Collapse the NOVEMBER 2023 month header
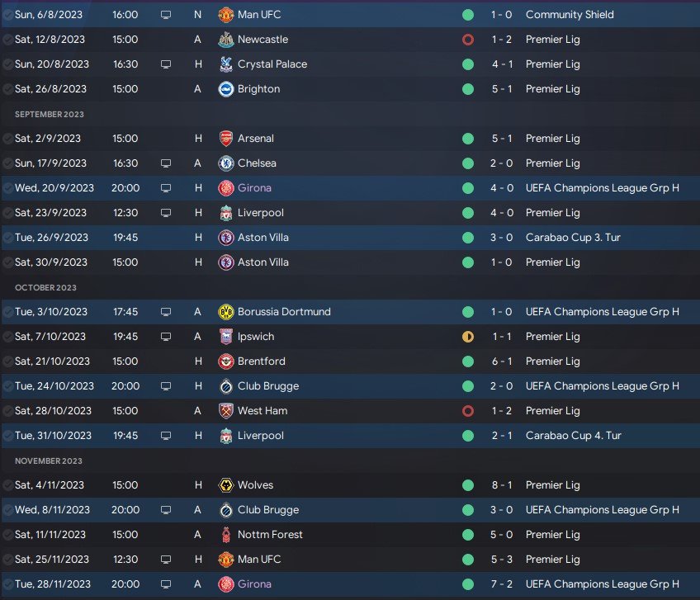 [49, 461]
